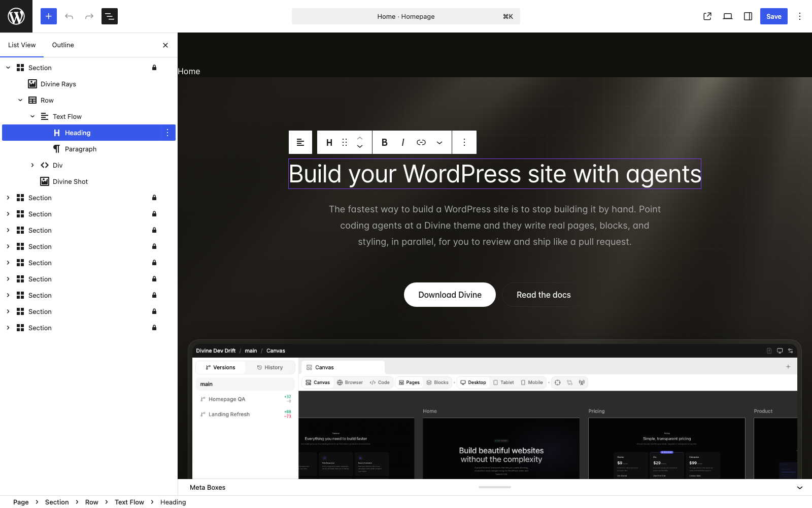Switch to the Outline tab
This screenshot has width=812, height=508.
(63, 45)
